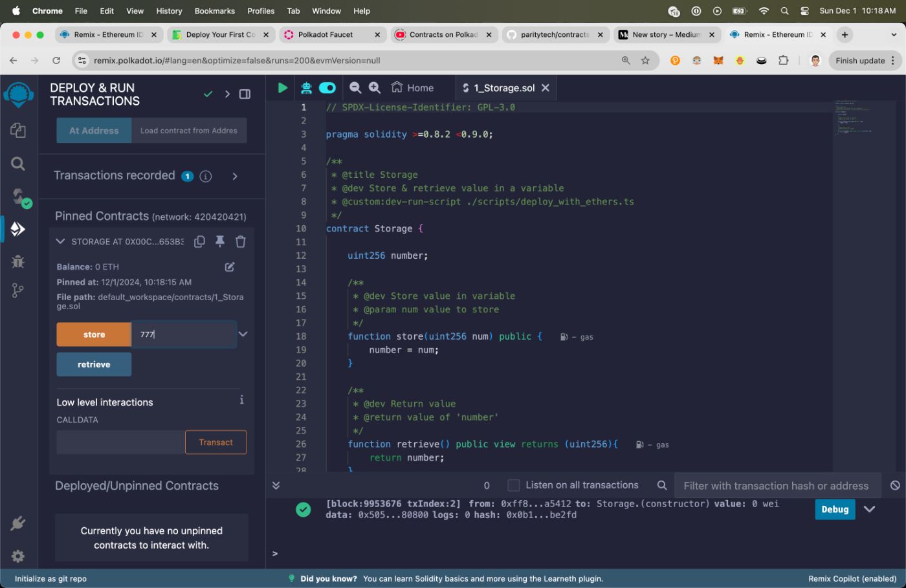
Task: Click Initialize as git repo
Action: point(50,579)
